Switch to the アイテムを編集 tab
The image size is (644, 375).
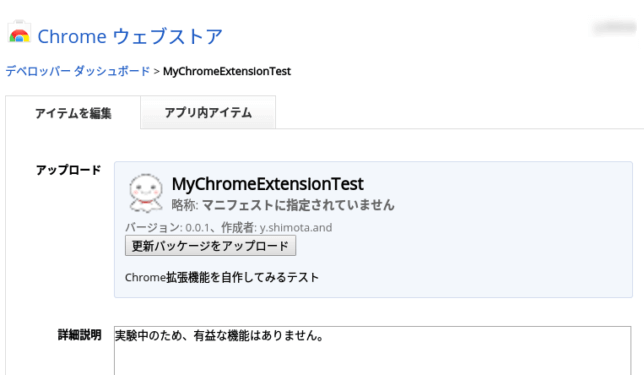(x=73, y=113)
